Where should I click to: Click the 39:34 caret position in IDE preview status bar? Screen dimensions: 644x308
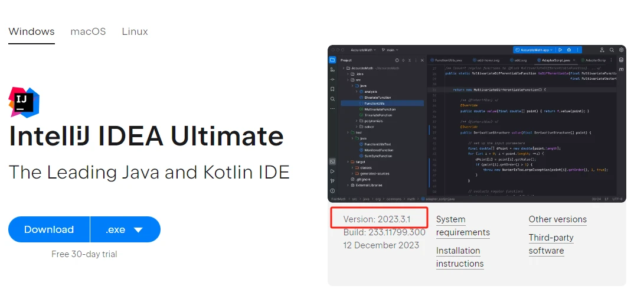(x=595, y=199)
